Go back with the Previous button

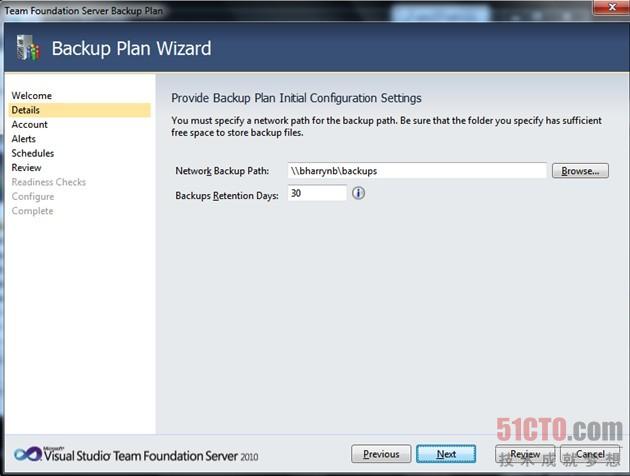(x=381, y=454)
